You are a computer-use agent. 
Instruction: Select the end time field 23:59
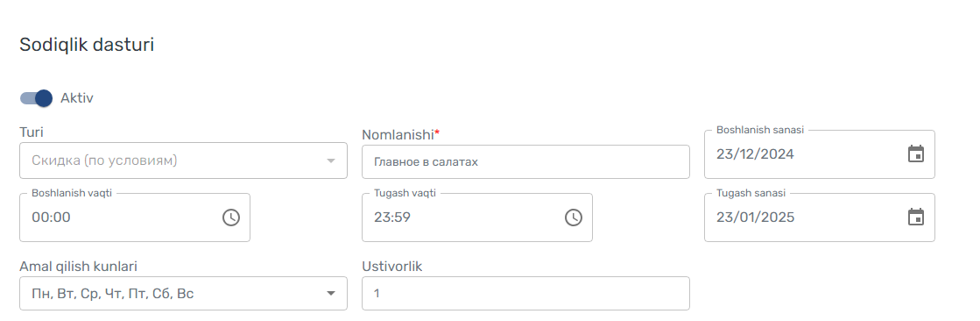477,218
